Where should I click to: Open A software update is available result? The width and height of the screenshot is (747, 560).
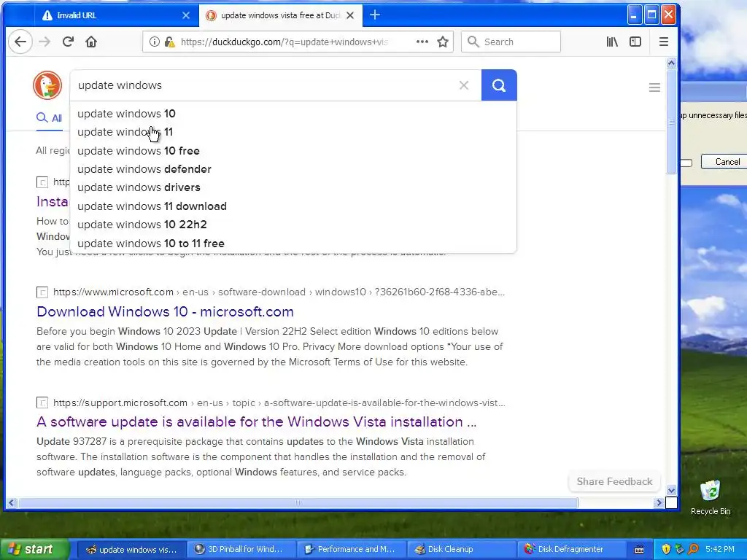[256, 422]
